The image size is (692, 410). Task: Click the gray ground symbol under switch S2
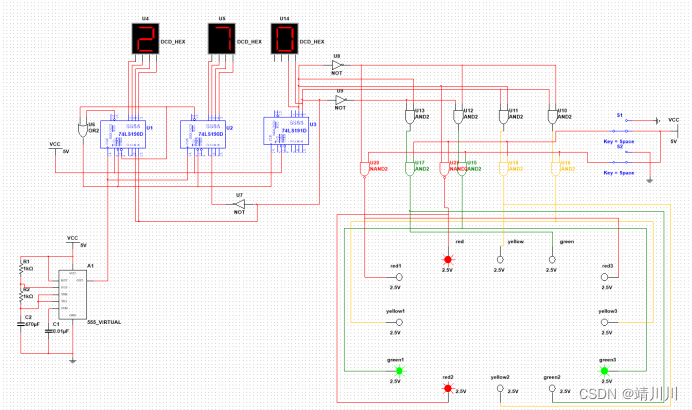tap(650, 180)
